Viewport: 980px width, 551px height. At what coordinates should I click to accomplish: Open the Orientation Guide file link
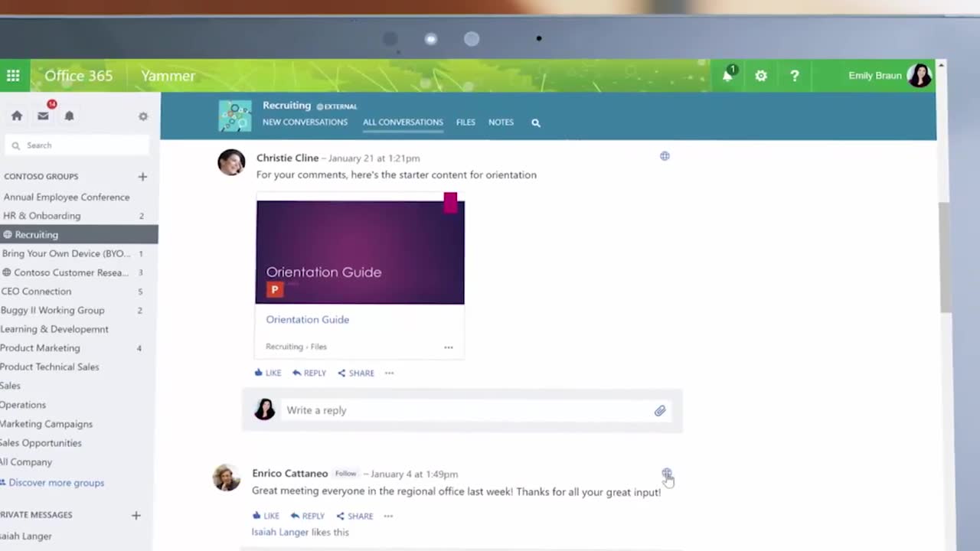pos(307,320)
